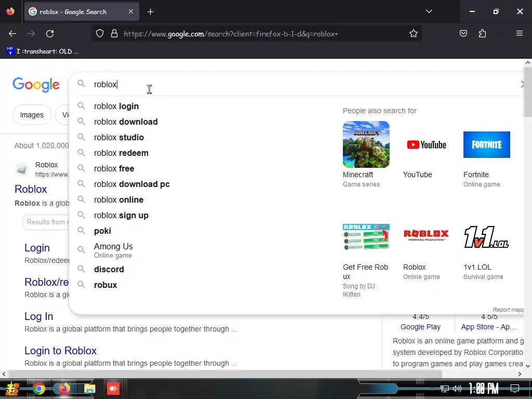The height and width of the screenshot is (399, 532).
Task: Select the roblox - Google Search tab
Action: click(x=82, y=11)
